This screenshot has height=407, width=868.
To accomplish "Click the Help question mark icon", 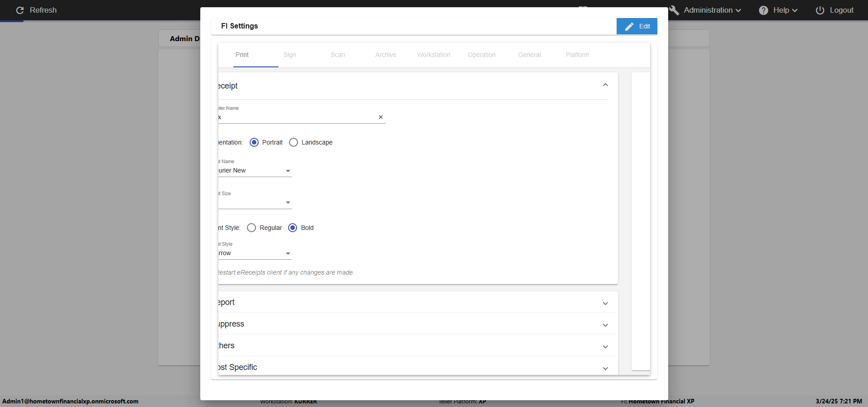I will (764, 10).
